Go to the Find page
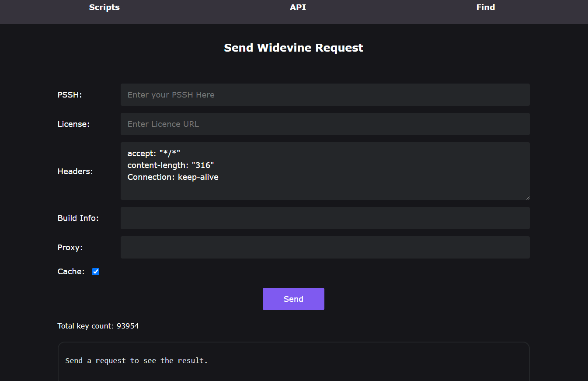The width and height of the screenshot is (588, 381). coord(485,7)
